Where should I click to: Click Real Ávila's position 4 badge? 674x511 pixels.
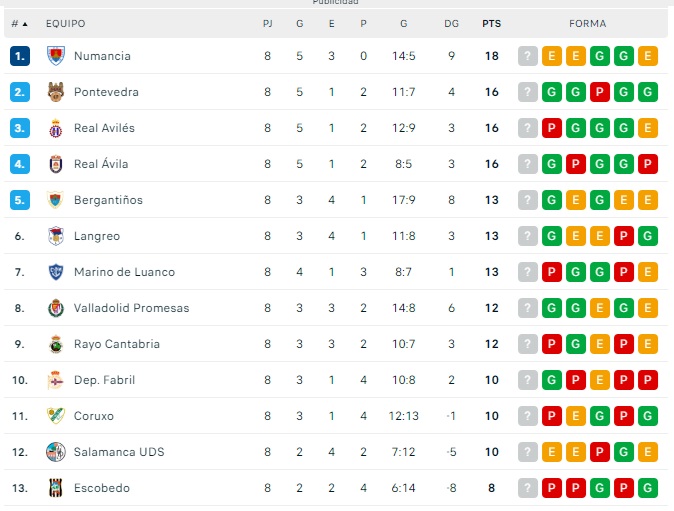point(20,164)
